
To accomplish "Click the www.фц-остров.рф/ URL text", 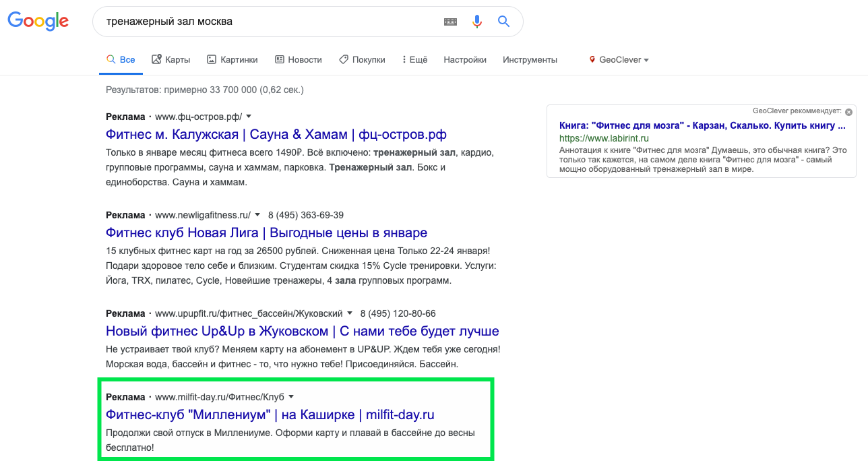I will 198,117.
